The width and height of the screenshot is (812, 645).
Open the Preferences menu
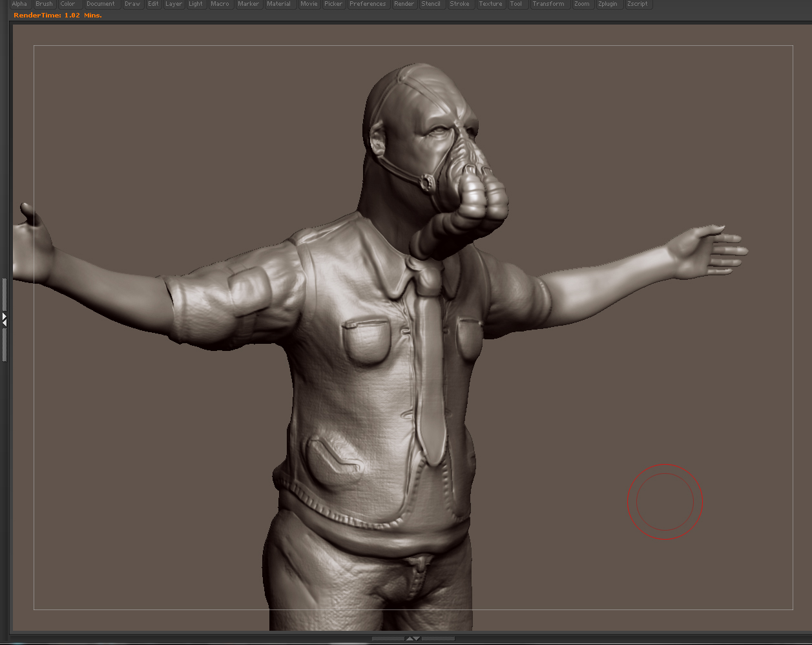[368, 4]
